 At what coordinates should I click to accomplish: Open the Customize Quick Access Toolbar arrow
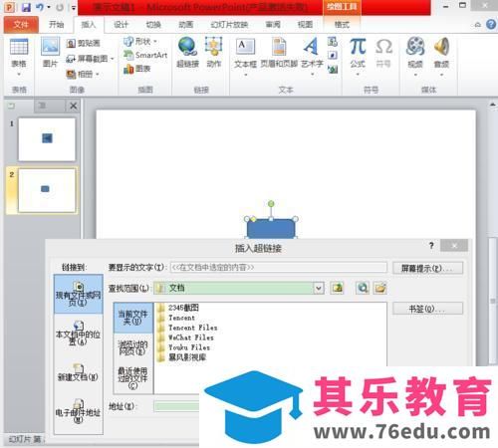tap(74, 8)
